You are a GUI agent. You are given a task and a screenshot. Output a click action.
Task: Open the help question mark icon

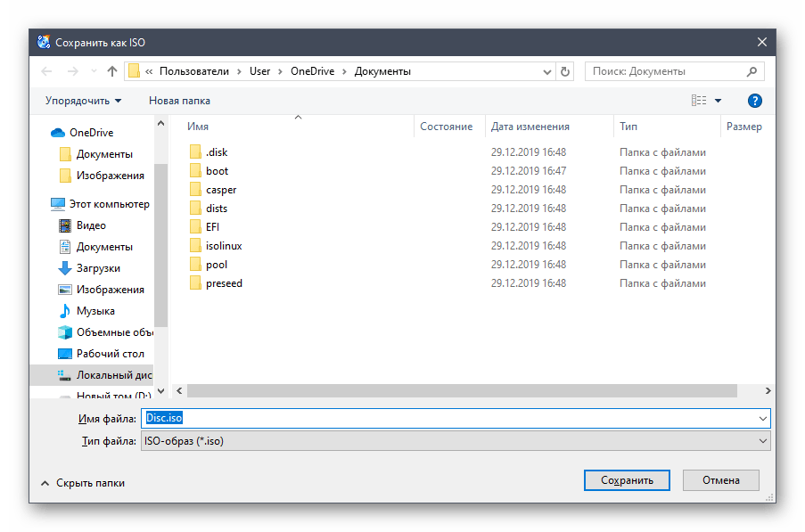pos(754,101)
